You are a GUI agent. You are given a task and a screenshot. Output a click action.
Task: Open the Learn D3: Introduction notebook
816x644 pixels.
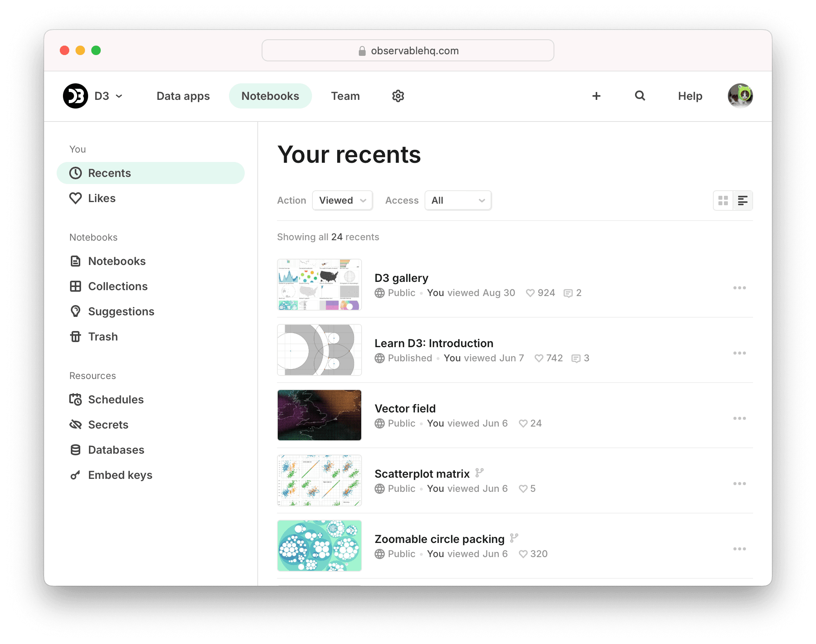434,343
